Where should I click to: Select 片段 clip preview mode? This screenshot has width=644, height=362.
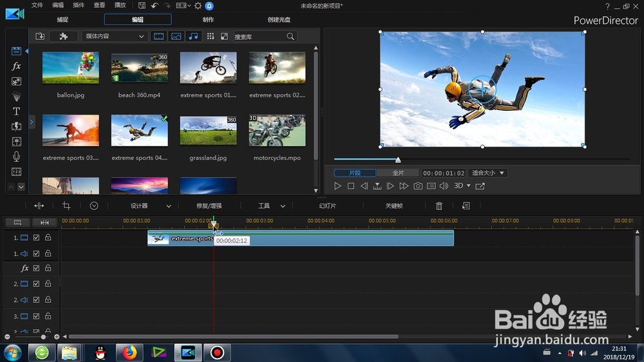(x=355, y=173)
